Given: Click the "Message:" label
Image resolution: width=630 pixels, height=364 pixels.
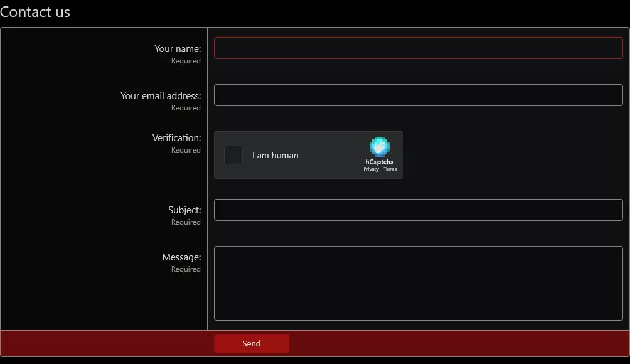Looking at the screenshot, I should pyautogui.click(x=181, y=257).
